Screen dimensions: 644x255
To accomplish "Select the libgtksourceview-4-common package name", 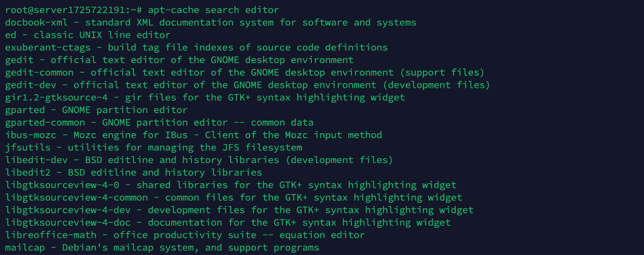I will pyautogui.click(x=76, y=198).
